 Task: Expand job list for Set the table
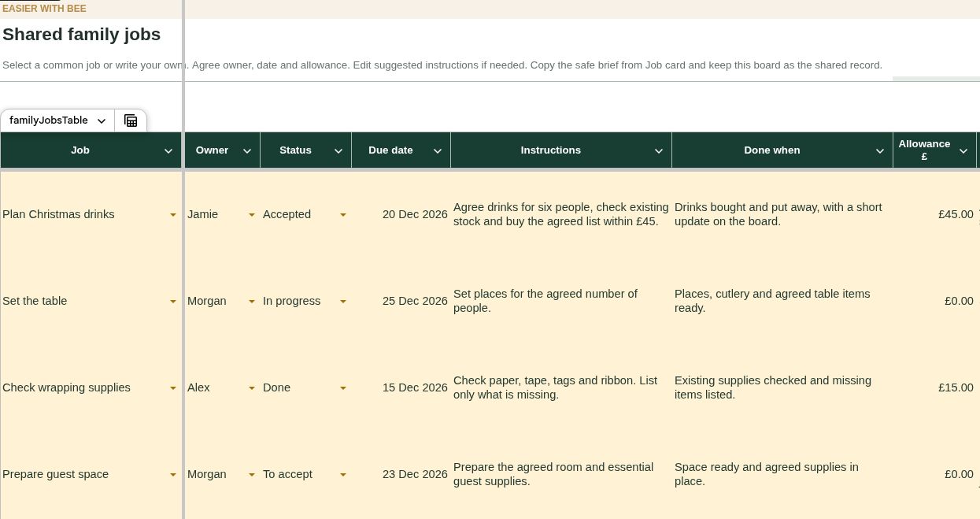[173, 302]
